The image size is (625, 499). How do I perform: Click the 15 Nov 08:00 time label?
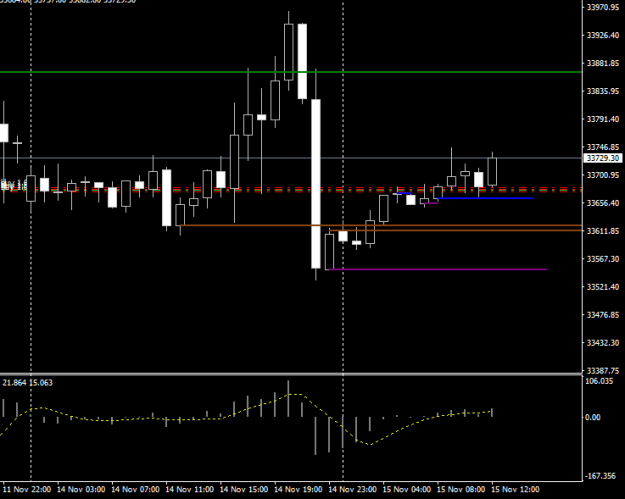point(461,489)
